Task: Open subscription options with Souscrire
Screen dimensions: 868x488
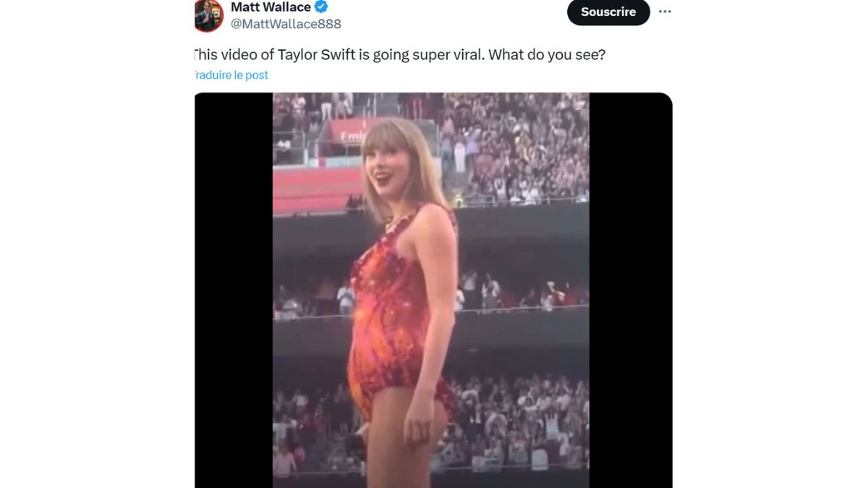Action: tap(608, 12)
